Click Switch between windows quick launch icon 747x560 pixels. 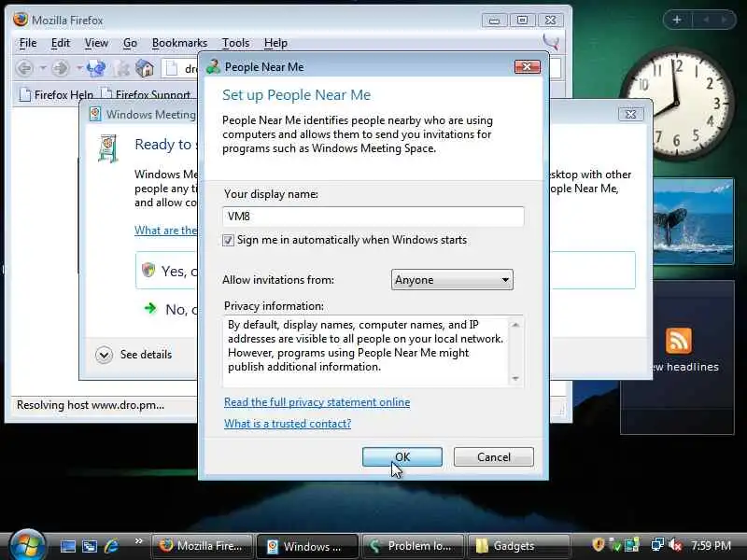[89, 546]
